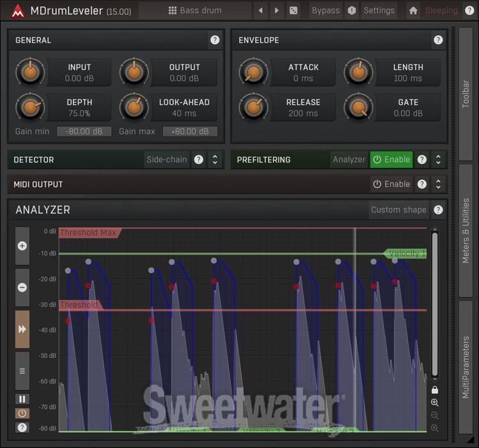Click the Input gain knob
The width and height of the screenshot is (479, 448).
click(30, 72)
